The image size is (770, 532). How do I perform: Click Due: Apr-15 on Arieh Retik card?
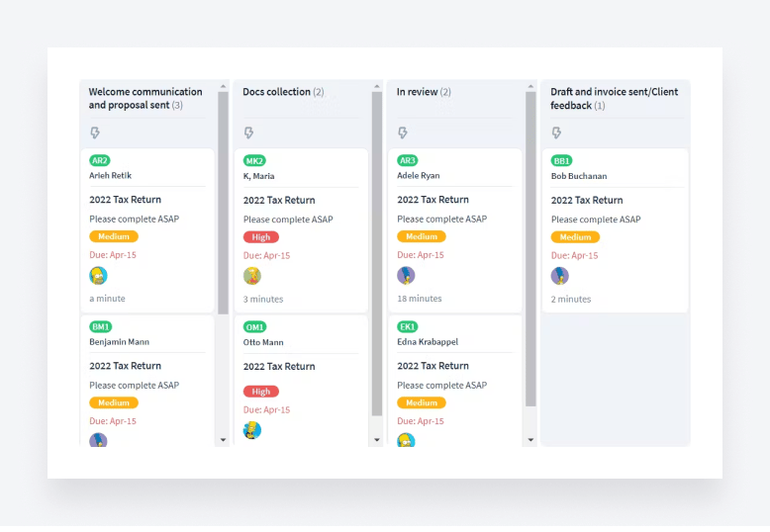pos(113,255)
